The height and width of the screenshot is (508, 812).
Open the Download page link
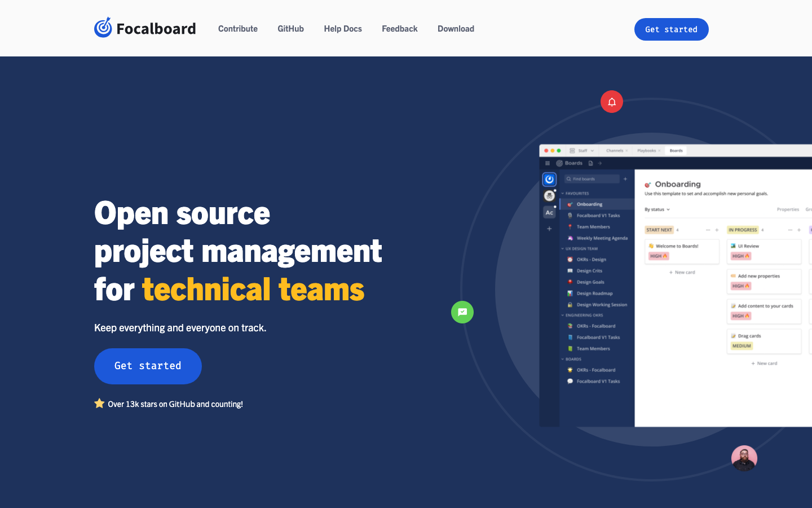[x=456, y=29]
